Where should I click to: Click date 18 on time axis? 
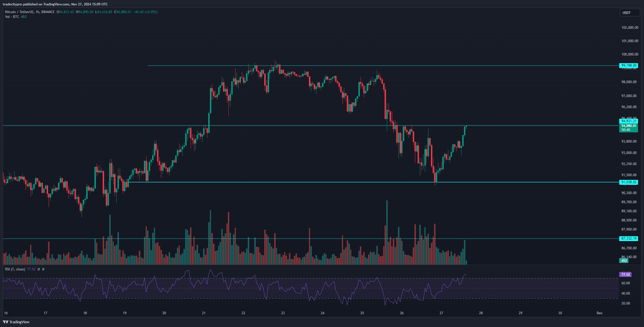[85, 313]
